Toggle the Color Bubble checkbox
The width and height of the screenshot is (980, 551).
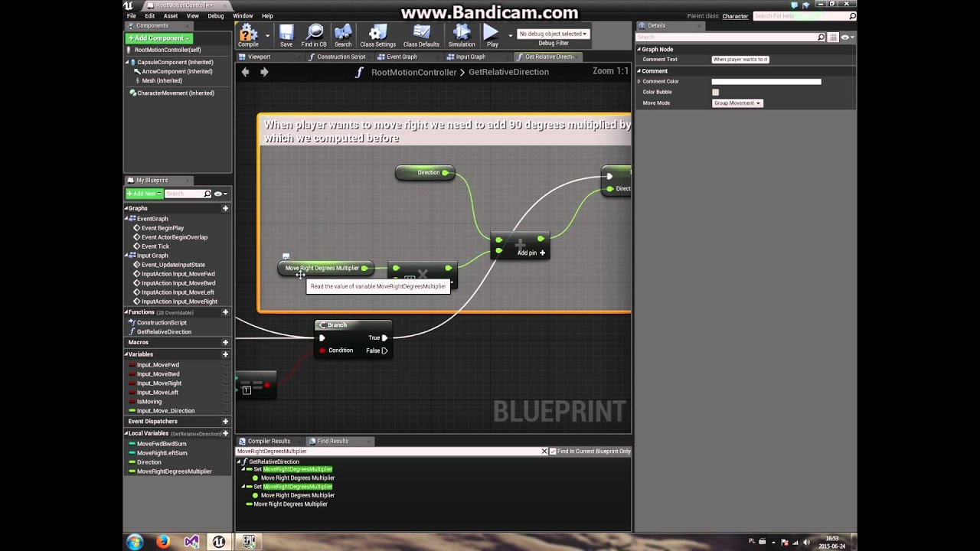tap(715, 92)
